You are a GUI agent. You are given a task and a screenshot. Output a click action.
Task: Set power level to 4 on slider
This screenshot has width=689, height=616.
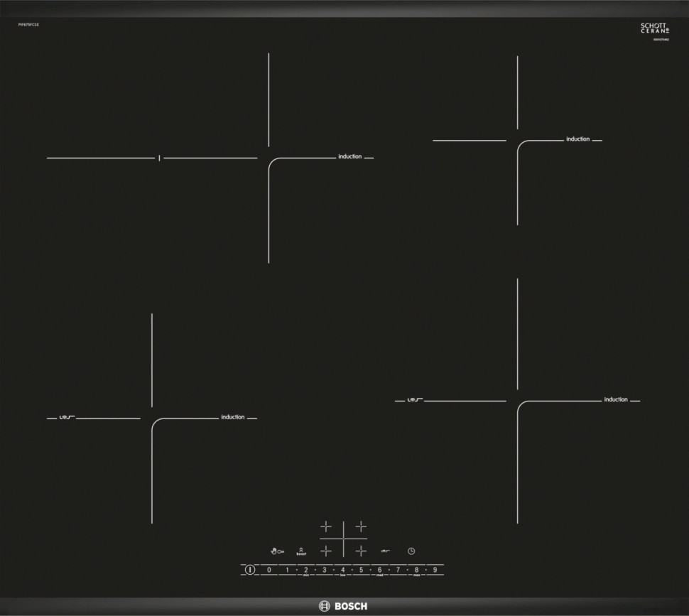tap(342, 570)
